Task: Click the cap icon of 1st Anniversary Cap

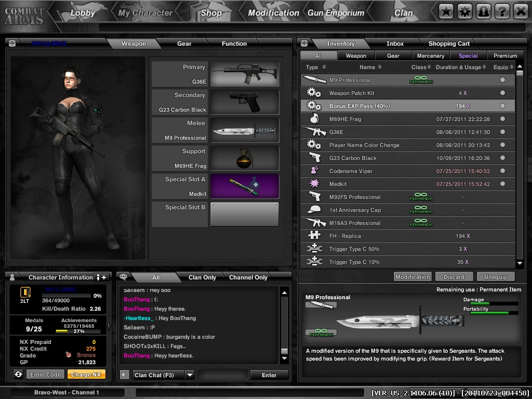Action: click(x=314, y=210)
